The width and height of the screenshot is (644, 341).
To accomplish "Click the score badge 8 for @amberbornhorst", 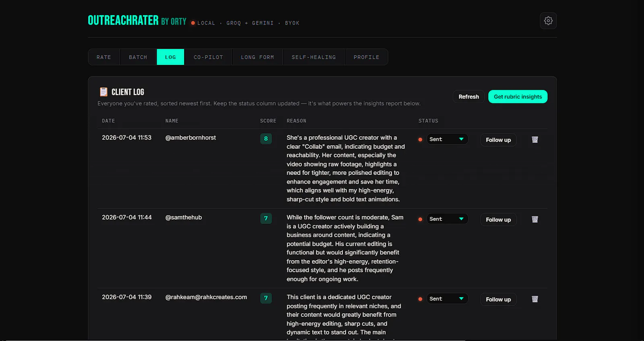I will 266,139.
